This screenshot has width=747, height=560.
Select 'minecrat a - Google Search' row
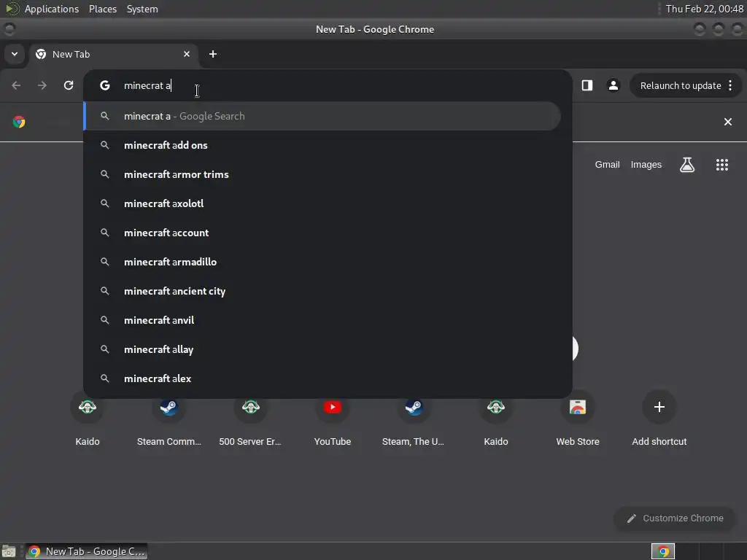(322, 116)
